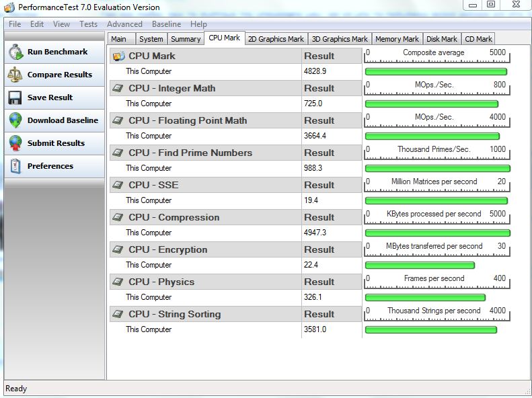Click the chip icon beside CPU - Encryption

pos(118,250)
